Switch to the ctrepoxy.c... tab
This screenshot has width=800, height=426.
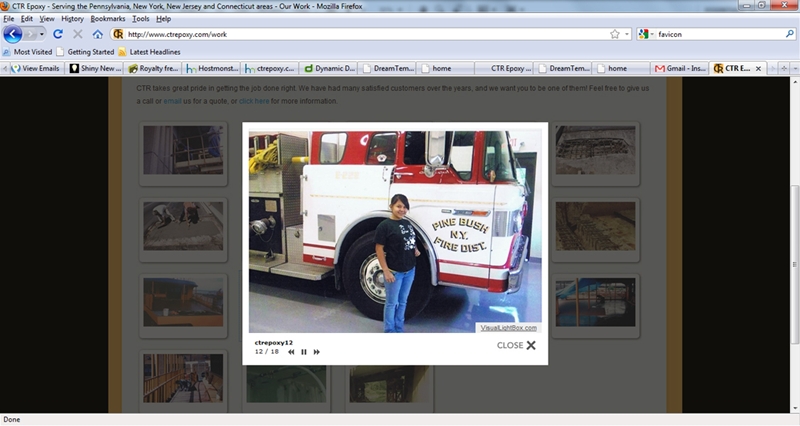click(x=270, y=68)
